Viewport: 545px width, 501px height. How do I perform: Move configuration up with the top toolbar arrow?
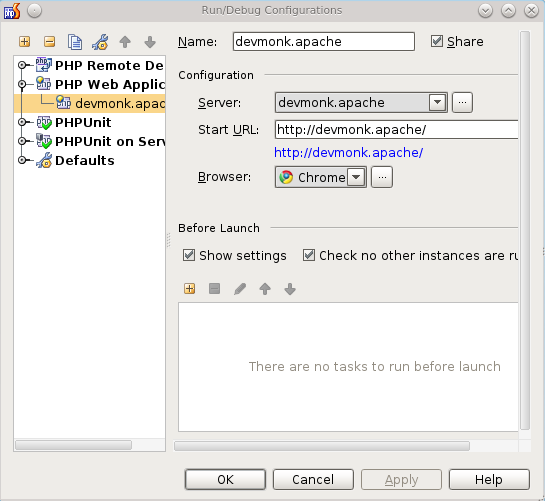[125, 42]
